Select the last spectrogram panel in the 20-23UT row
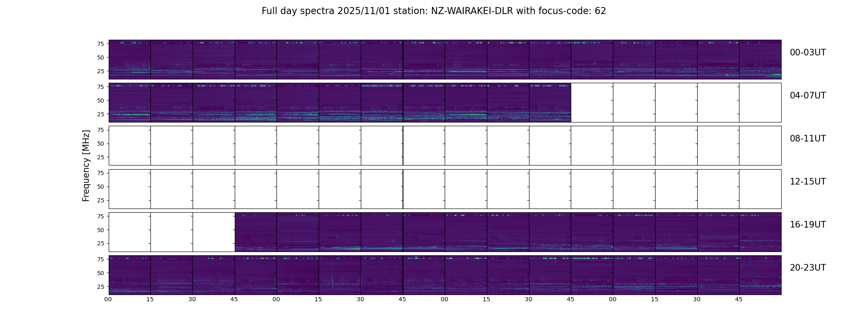 (760, 275)
